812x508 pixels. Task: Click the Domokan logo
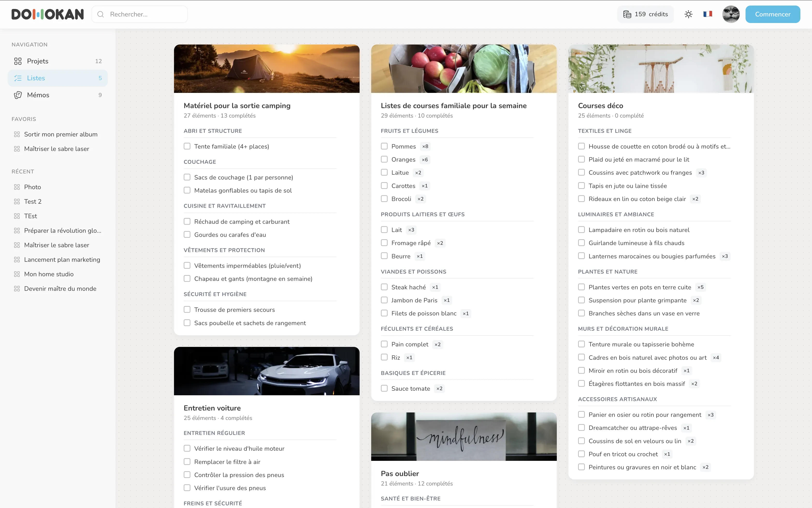(x=48, y=14)
